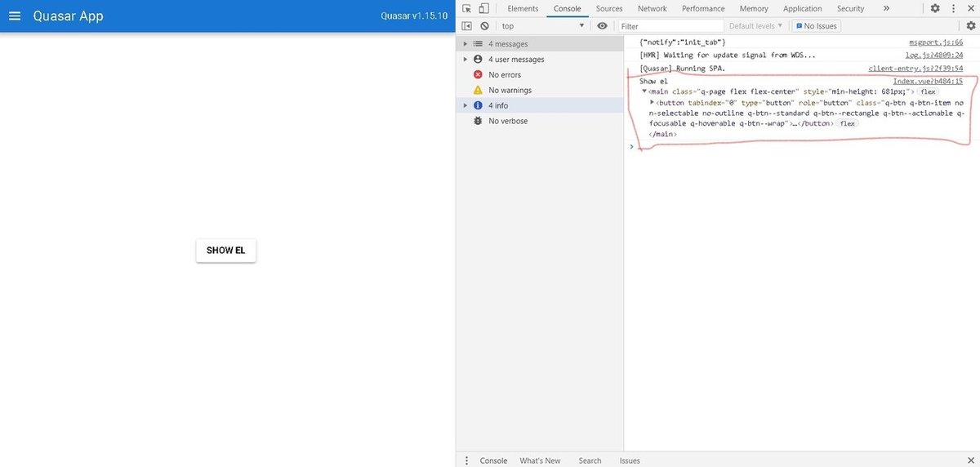Expand the 4 info group arrow
Image resolution: width=980 pixels, height=467 pixels.
click(x=465, y=105)
